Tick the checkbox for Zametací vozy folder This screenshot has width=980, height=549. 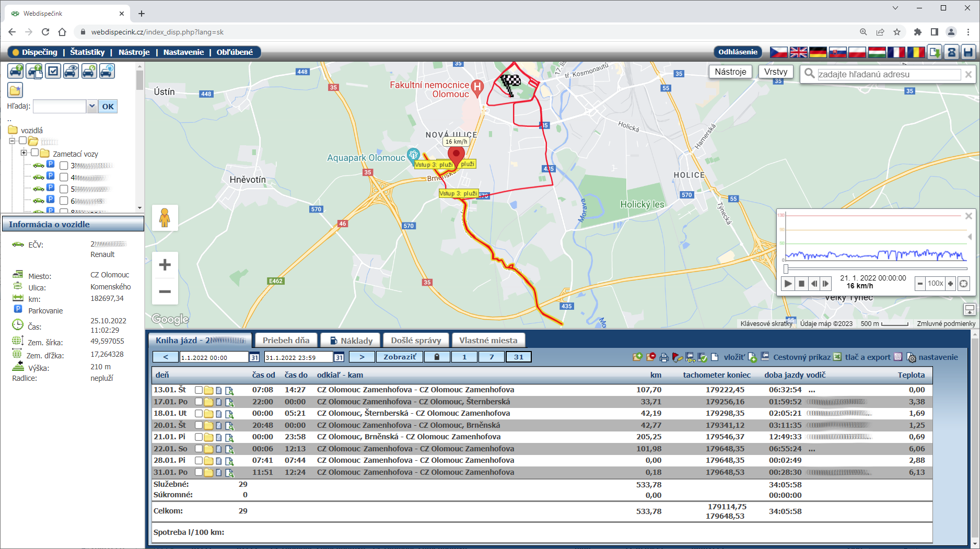34,153
